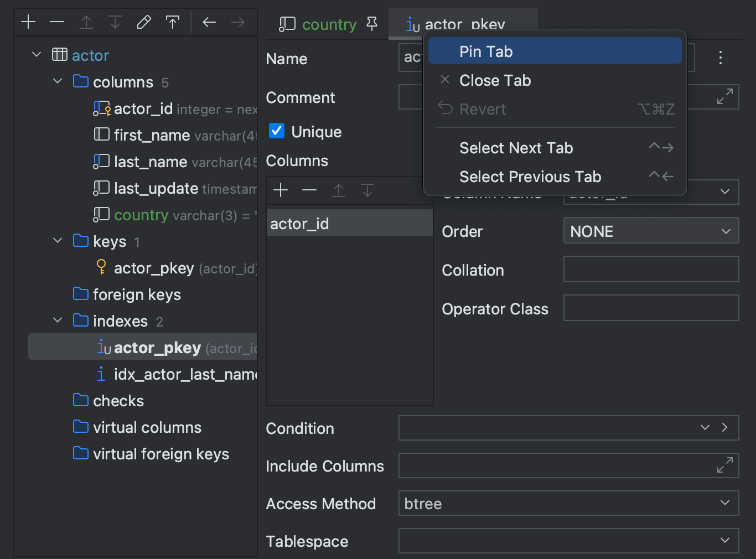Viewport: 756px width, 559px height.
Task: Submit changes with the upward arrow icon
Action: (x=173, y=22)
